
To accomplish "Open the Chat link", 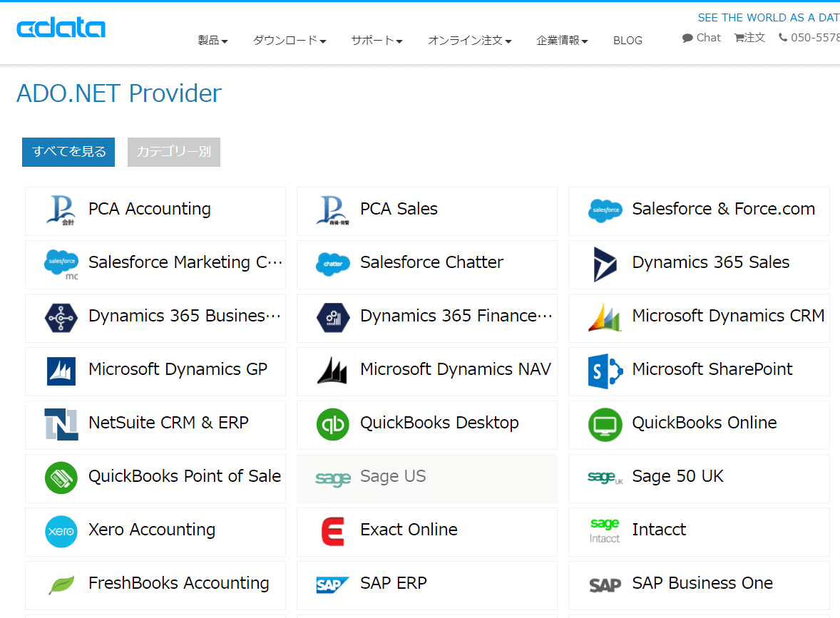I will [701, 38].
